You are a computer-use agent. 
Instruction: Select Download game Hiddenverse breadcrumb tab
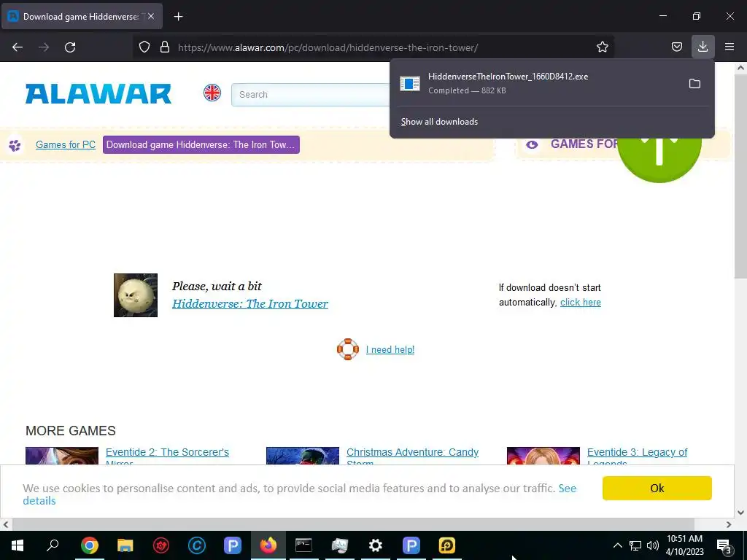[201, 145]
